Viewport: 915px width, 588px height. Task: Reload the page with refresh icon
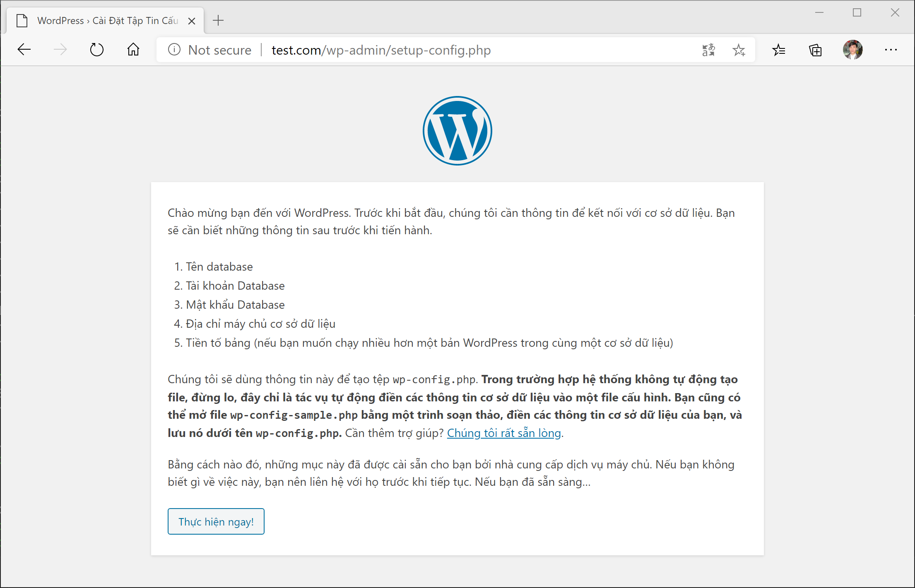click(96, 50)
